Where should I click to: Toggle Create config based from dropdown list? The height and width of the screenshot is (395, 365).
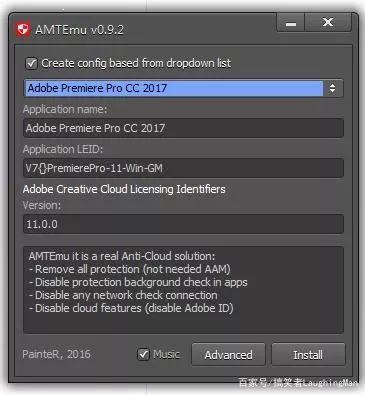(x=32, y=63)
